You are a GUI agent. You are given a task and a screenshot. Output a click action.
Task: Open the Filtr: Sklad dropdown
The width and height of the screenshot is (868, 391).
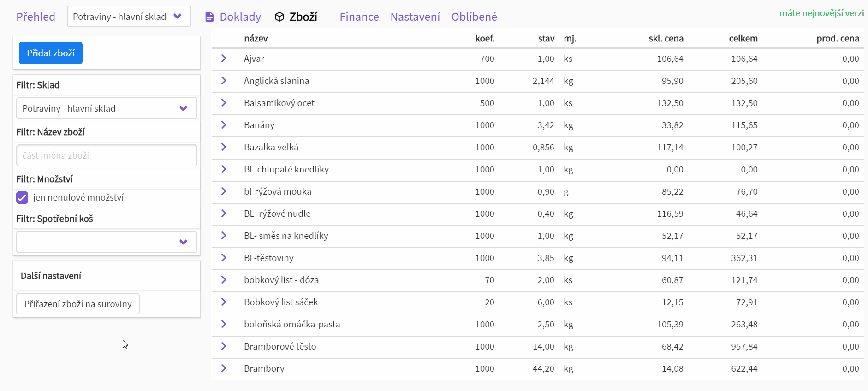click(107, 108)
